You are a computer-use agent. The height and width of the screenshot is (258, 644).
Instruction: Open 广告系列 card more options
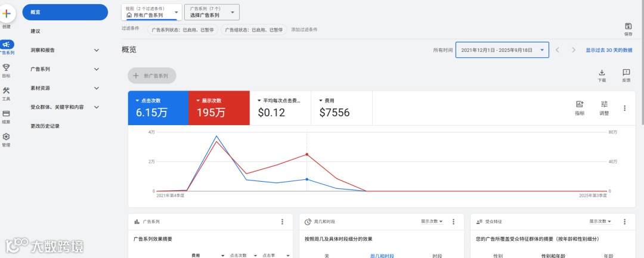click(x=282, y=222)
